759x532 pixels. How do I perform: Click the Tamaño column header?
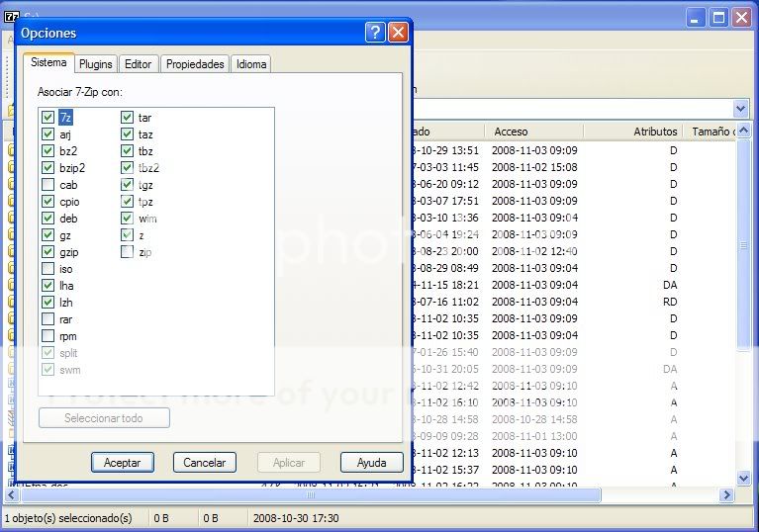[x=710, y=132]
